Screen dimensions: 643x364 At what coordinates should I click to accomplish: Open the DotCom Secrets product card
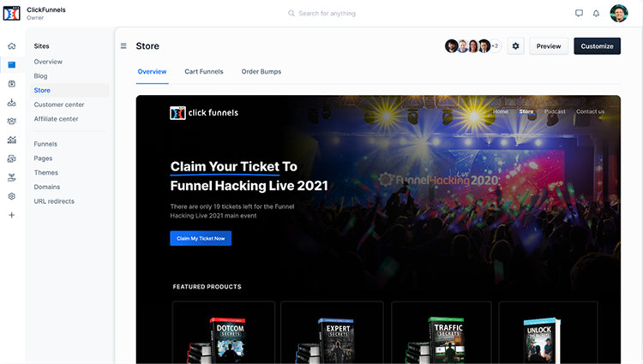pyautogui.click(x=224, y=332)
